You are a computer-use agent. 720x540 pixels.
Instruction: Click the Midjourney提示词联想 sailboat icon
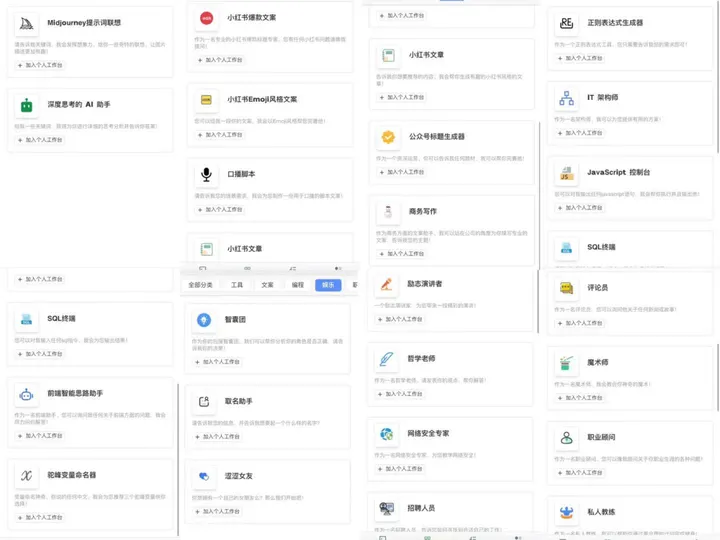pyautogui.click(x=27, y=23)
